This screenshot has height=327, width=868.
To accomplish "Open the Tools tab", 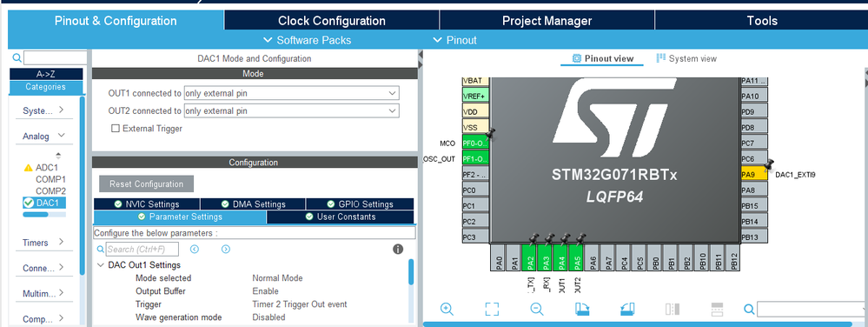I will coord(762,21).
